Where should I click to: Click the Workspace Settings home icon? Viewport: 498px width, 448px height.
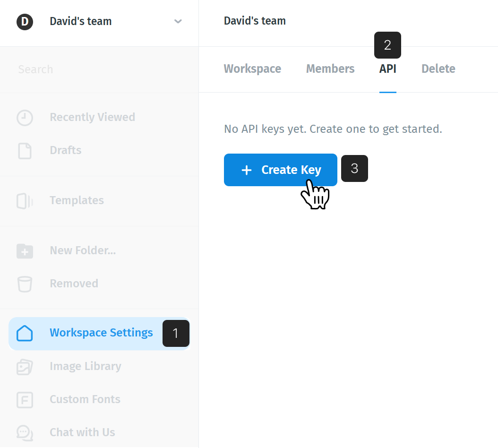(x=25, y=333)
